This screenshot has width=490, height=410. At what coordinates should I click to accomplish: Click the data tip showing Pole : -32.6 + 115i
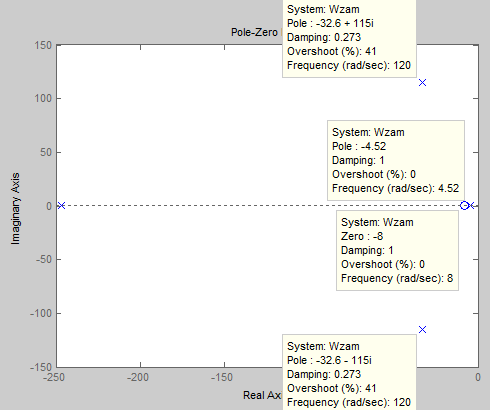(349, 38)
